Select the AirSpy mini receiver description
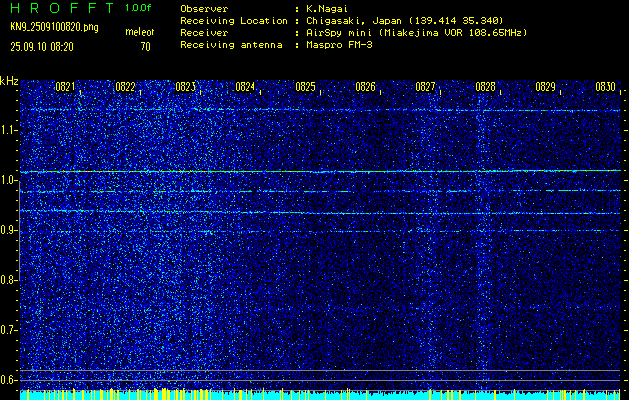Screen dimensions: 629x400 coord(416,33)
